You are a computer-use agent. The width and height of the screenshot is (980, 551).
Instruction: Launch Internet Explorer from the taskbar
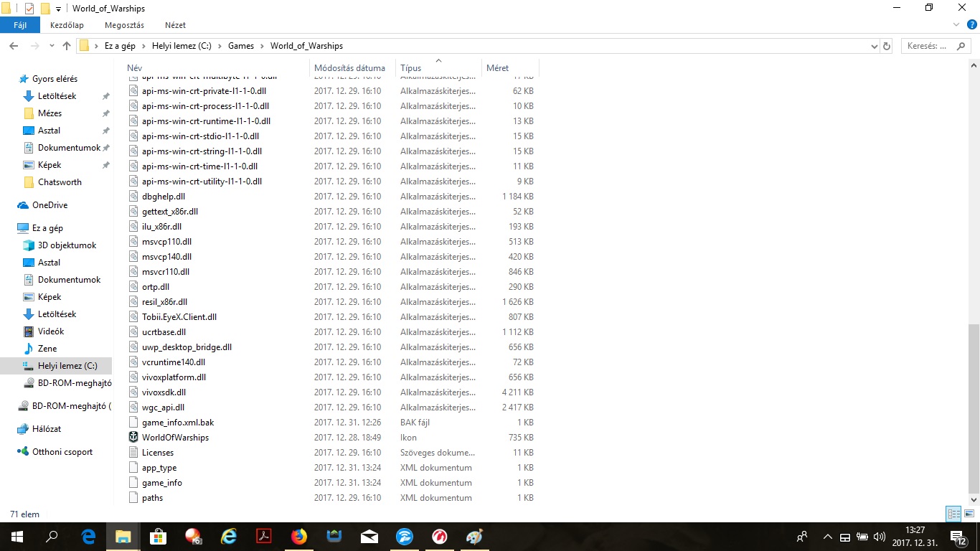coord(229,537)
